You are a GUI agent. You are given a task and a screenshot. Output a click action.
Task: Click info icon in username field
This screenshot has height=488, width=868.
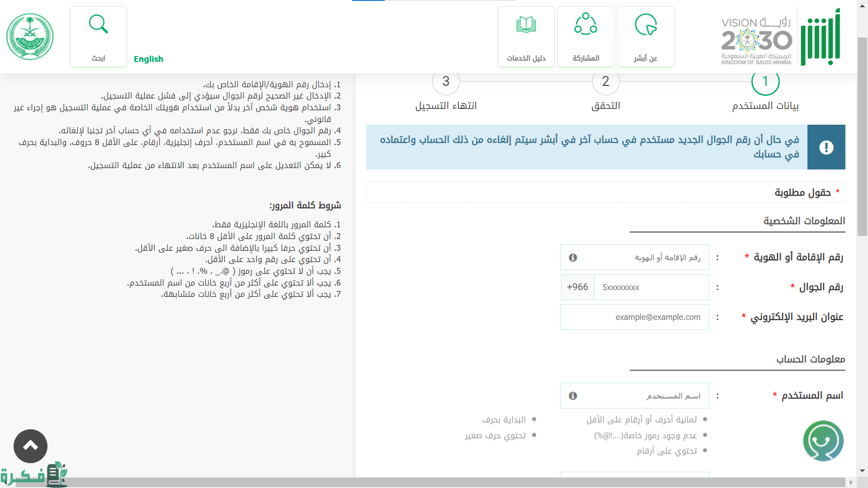573,396
